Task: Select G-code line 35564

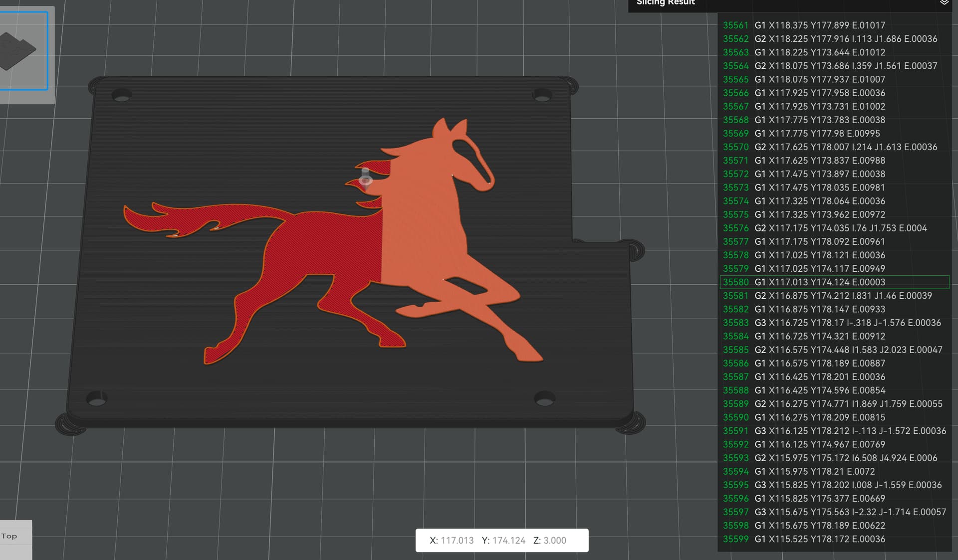Action: point(834,66)
